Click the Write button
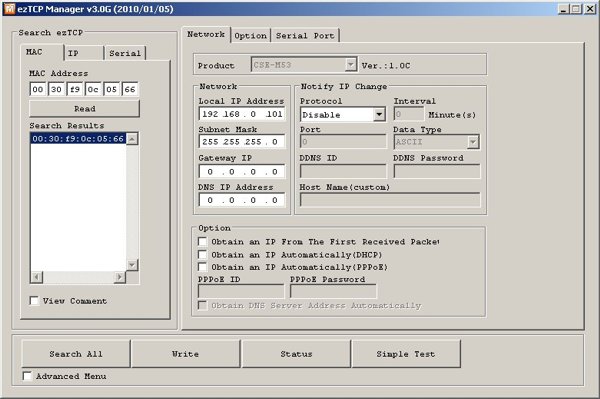This screenshot has width=600, height=399. point(186,354)
